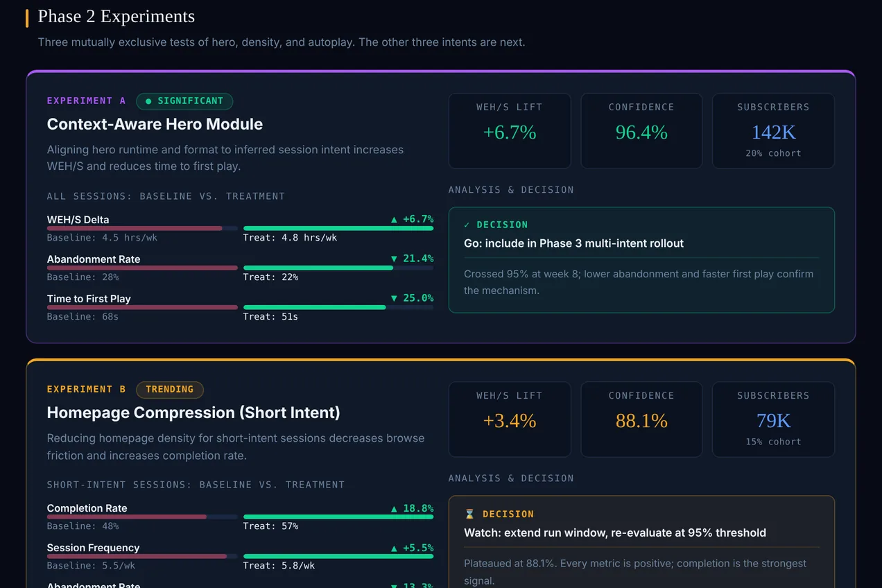The height and width of the screenshot is (588, 882).
Task: Click the Abandonment Rate 28% baseline bar
Action: click(x=142, y=268)
